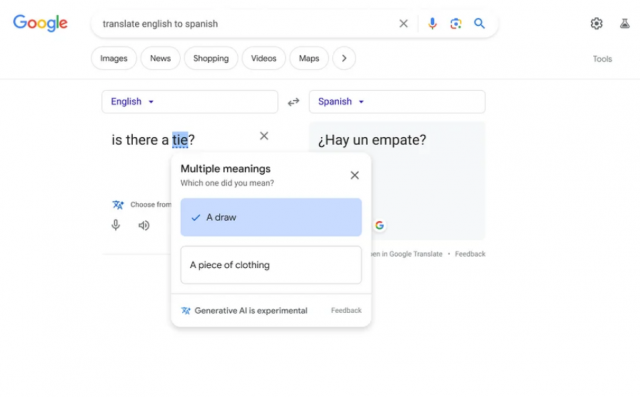Click the translated text '¿Hay un empate?'

[x=372, y=140]
